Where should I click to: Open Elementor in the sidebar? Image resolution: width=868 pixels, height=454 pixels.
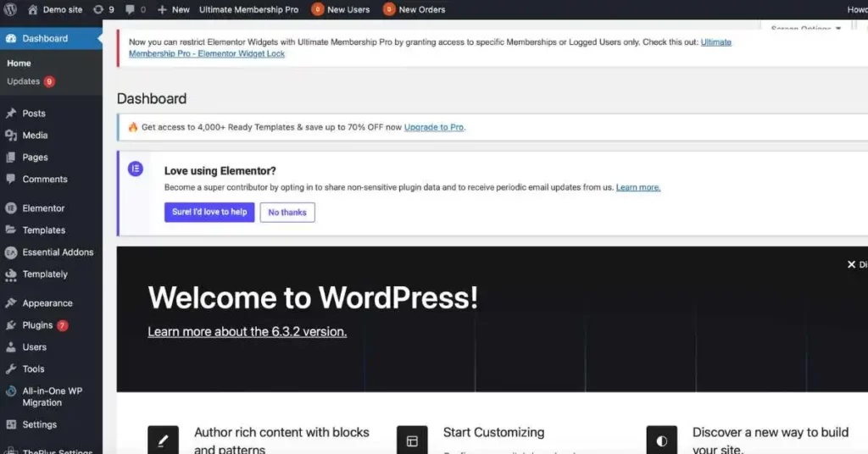[x=43, y=208]
